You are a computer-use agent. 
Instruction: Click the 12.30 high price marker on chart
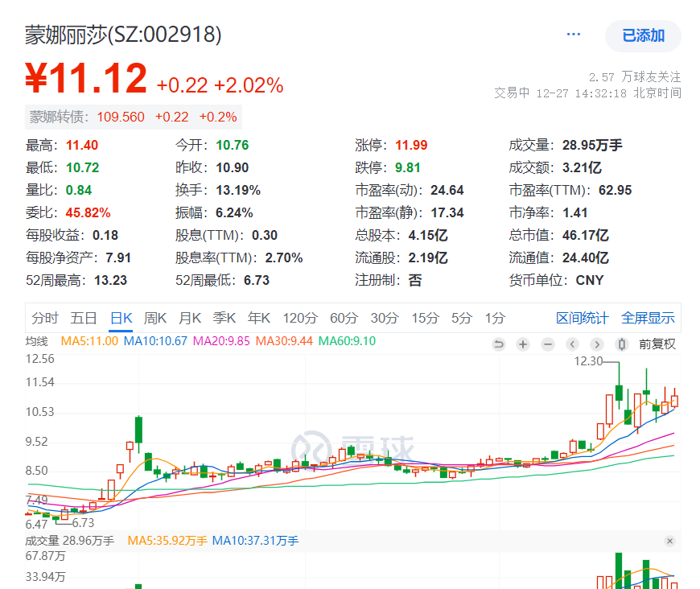(x=588, y=361)
